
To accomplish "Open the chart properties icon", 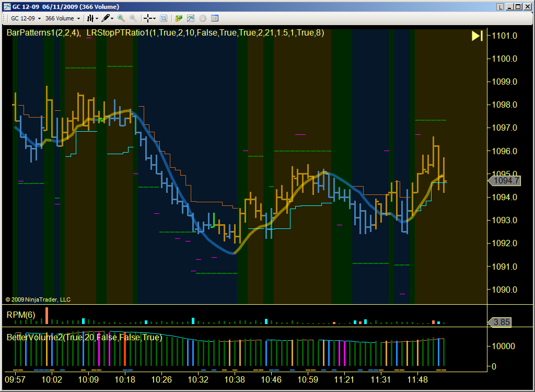I will [x=215, y=18].
